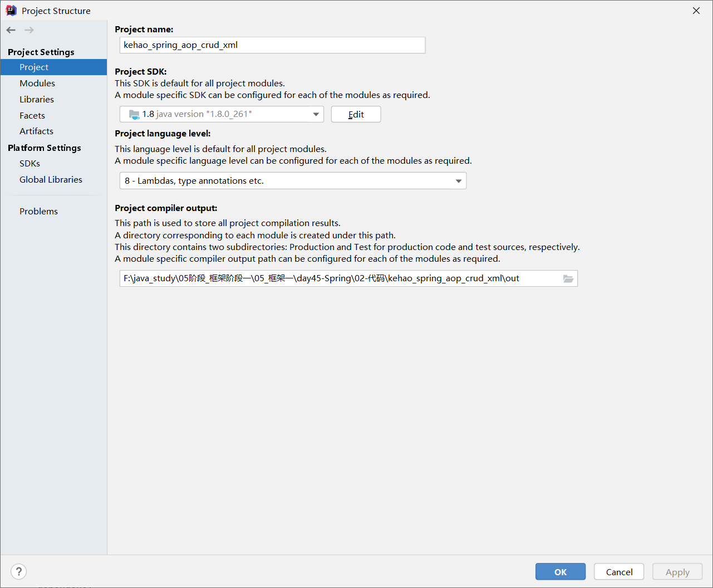713x588 pixels.
Task: Open the Project language level dropdown
Action: click(x=293, y=181)
